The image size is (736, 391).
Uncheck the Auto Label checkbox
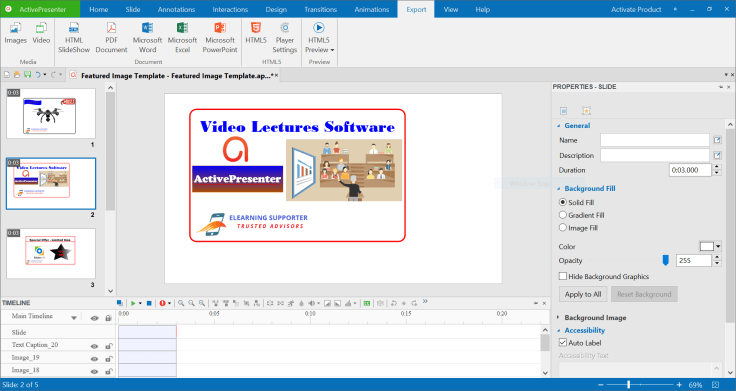(563, 343)
